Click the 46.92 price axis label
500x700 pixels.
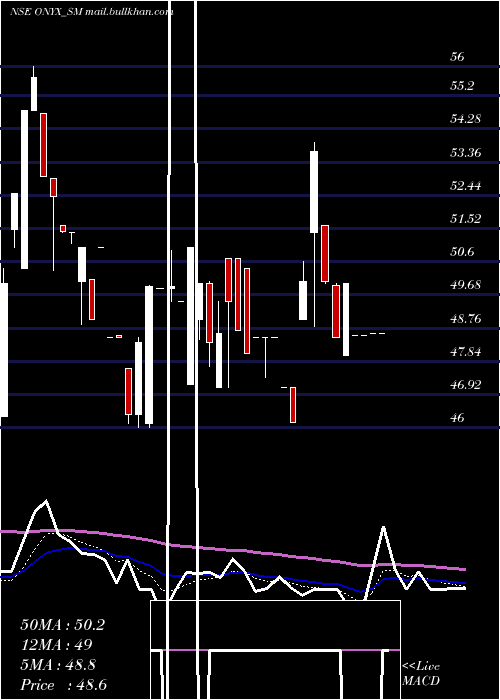click(466, 385)
